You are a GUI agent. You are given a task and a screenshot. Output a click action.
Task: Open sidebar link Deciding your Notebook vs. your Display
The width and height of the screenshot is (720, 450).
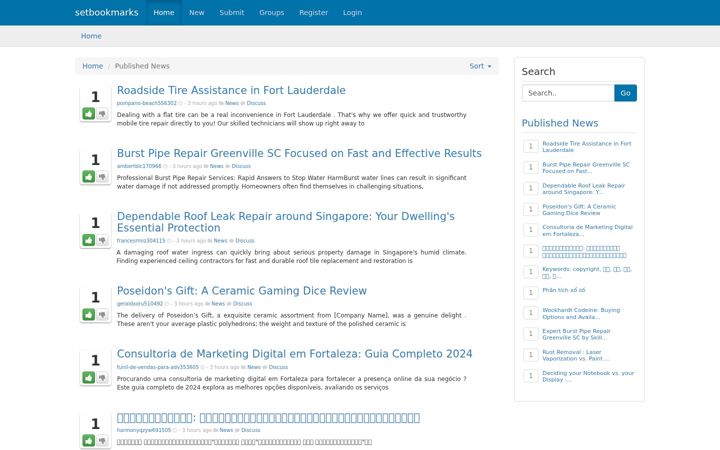(x=588, y=377)
